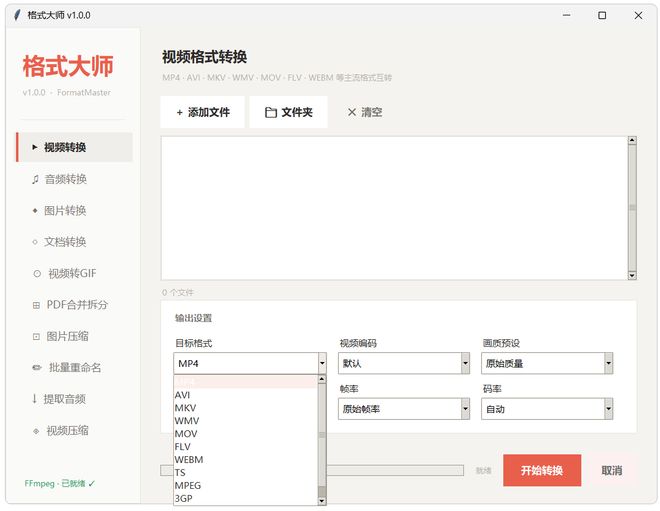This screenshot has height=511, width=660.
Task: Collapse 目标格式 dropdown via its arrow
Action: 322,363
